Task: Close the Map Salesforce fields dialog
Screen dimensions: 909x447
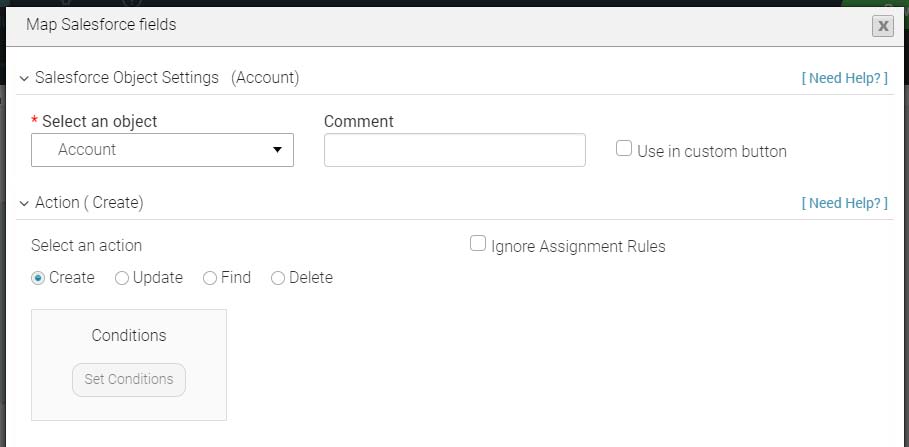Action: tap(882, 27)
